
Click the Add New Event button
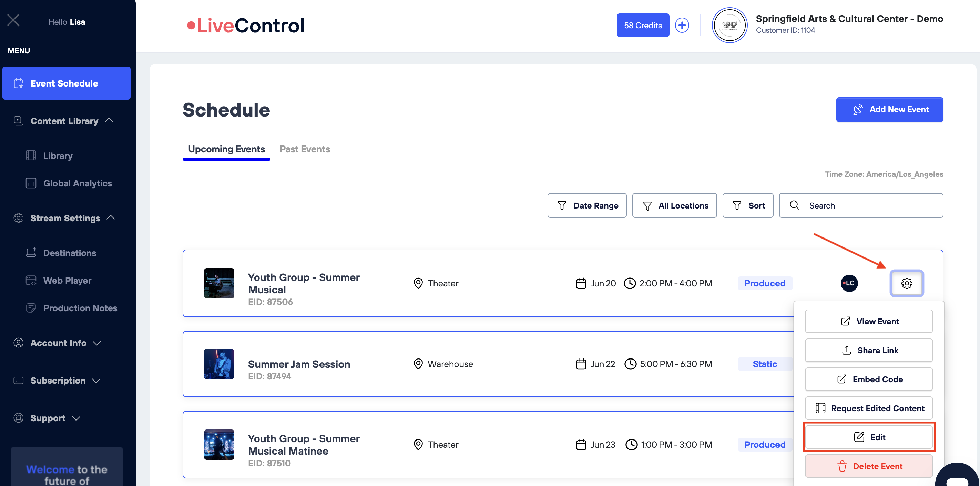tap(889, 110)
